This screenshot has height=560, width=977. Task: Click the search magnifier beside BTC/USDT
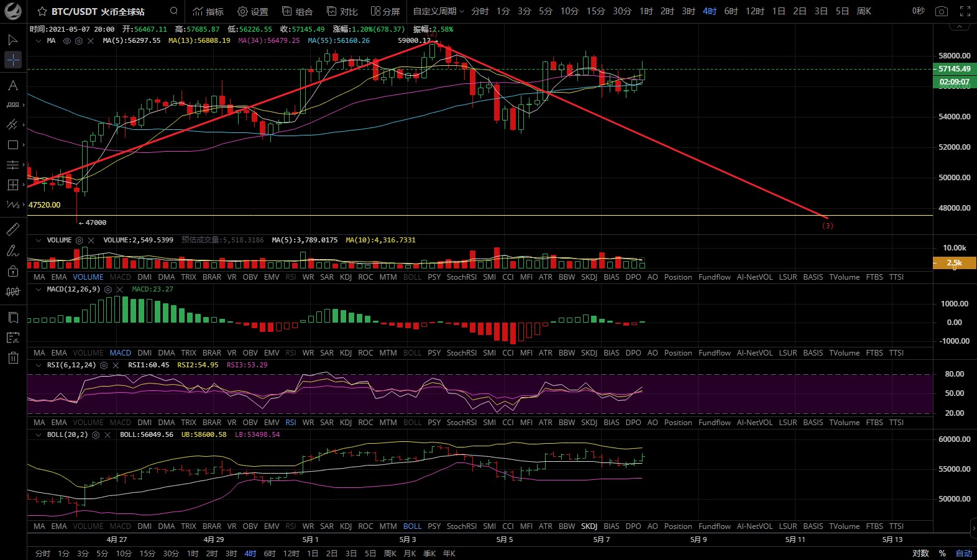coord(174,11)
